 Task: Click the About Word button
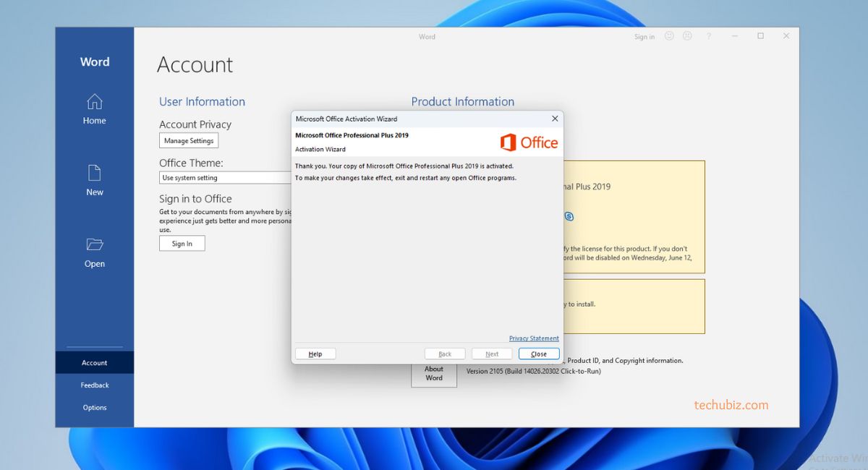pyautogui.click(x=434, y=373)
